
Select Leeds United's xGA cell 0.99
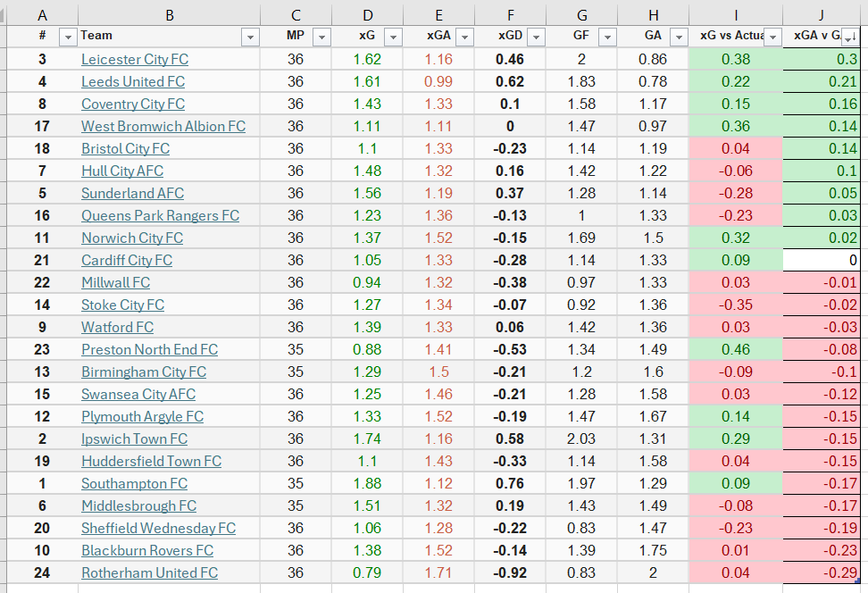439,81
